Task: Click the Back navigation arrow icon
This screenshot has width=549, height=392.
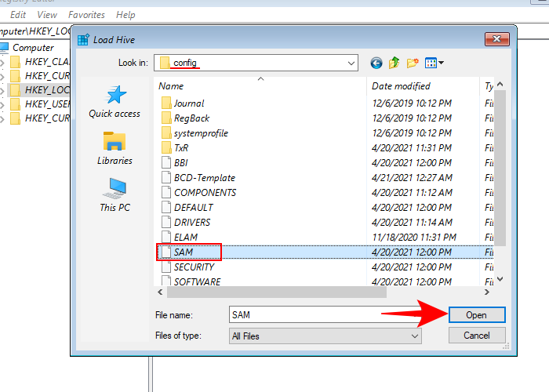Action: tap(377, 63)
